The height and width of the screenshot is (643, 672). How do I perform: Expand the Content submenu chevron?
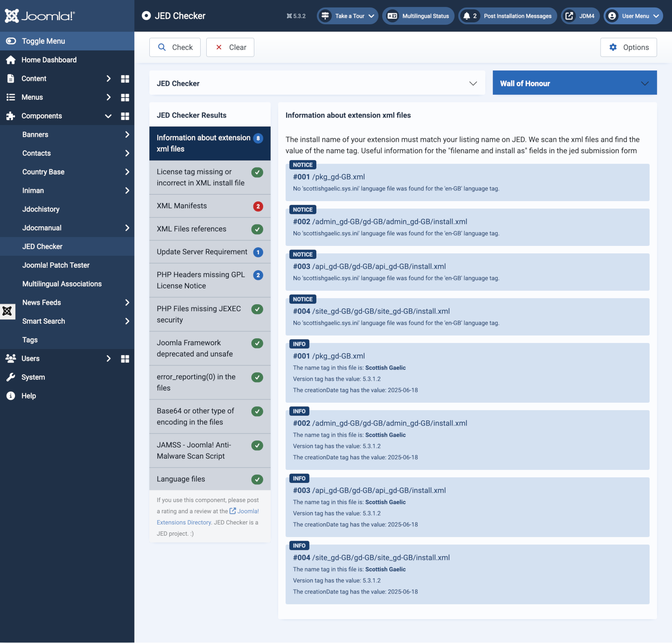click(108, 78)
